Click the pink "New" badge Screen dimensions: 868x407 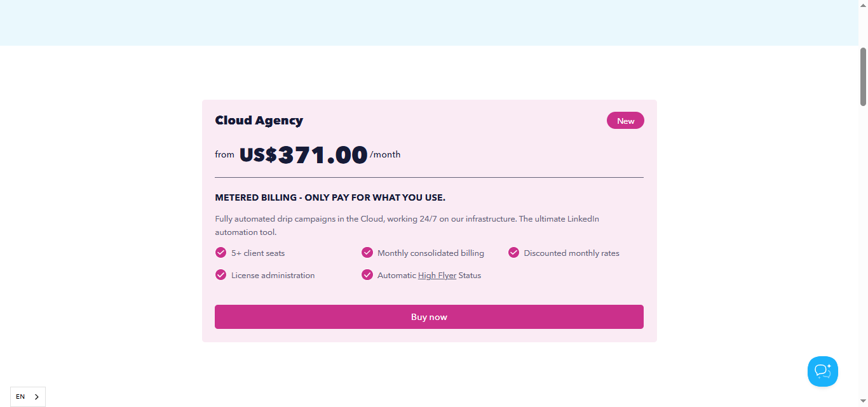pos(625,120)
